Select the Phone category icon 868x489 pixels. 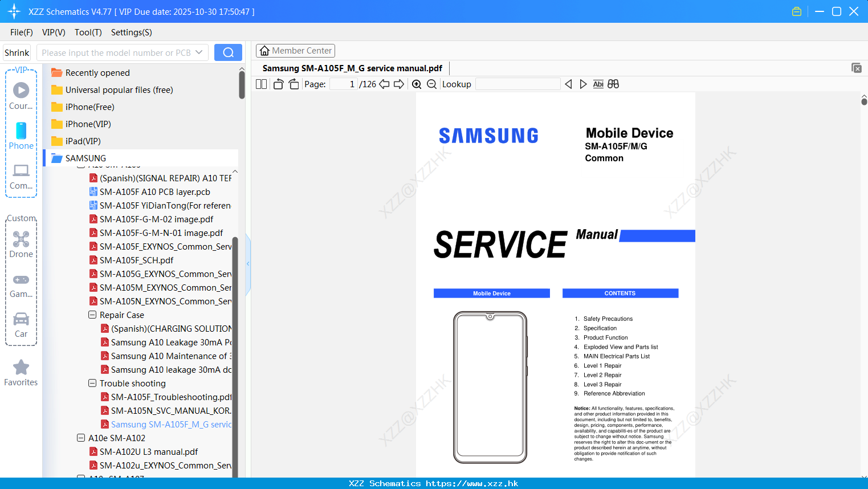pyautogui.click(x=21, y=136)
